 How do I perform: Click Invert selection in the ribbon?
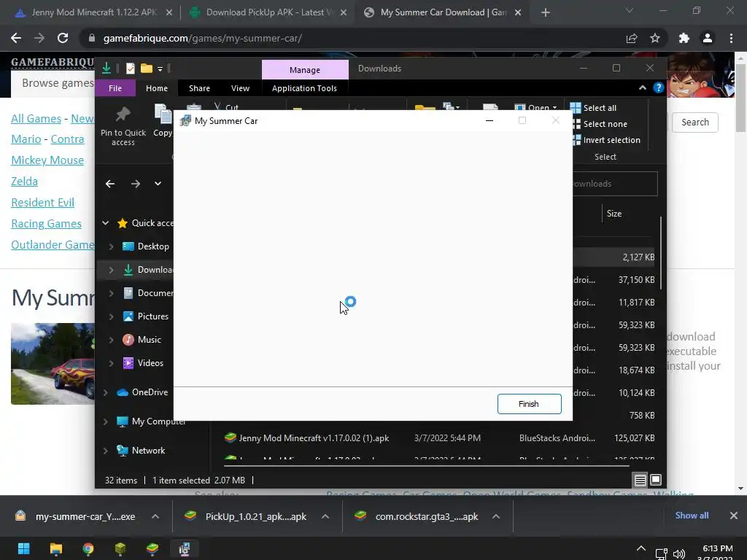pyautogui.click(x=605, y=140)
